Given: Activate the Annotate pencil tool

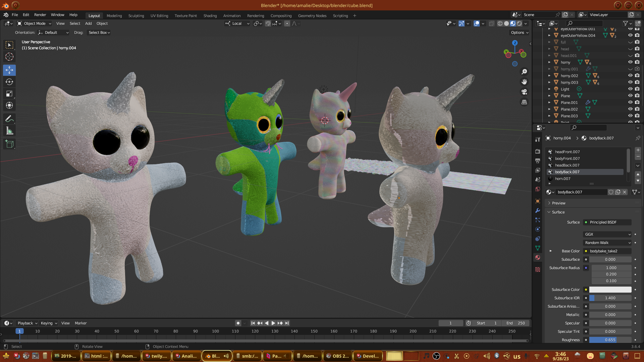Looking at the screenshot, I should [9, 119].
